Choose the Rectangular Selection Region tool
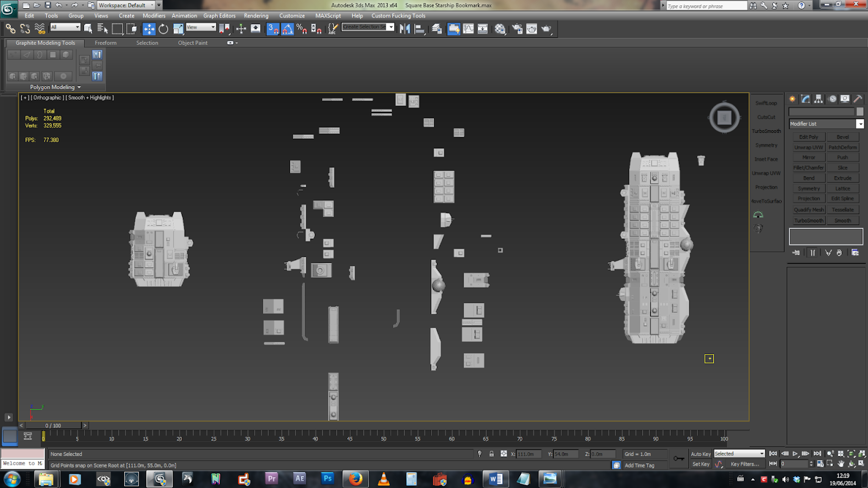This screenshot has width=868, height=488. click(116, 29)
